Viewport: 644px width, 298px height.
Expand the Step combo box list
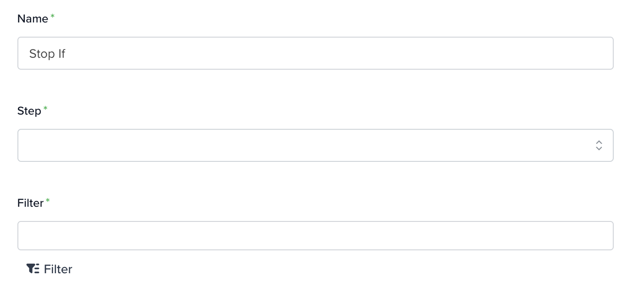tap(316, 145)
